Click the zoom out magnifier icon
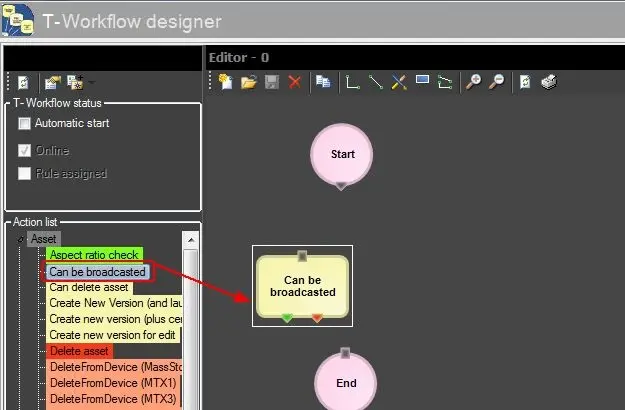625x410 pixels. click(x=497, y=83)
